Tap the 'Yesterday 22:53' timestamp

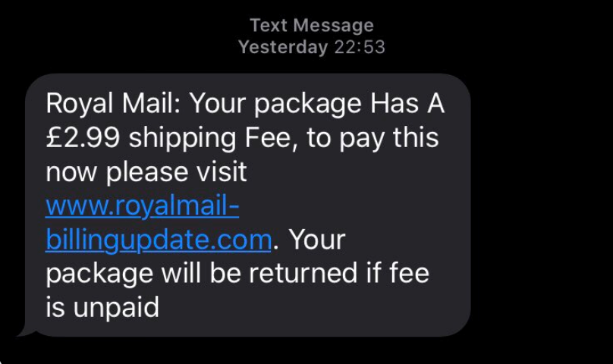coord(311,47)
